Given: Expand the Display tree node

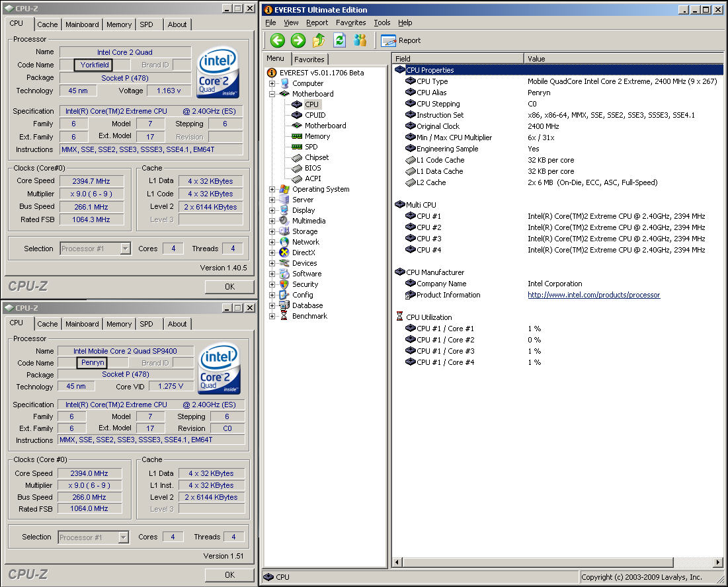Looking at the screenshot, I should [x=272, y=211].
